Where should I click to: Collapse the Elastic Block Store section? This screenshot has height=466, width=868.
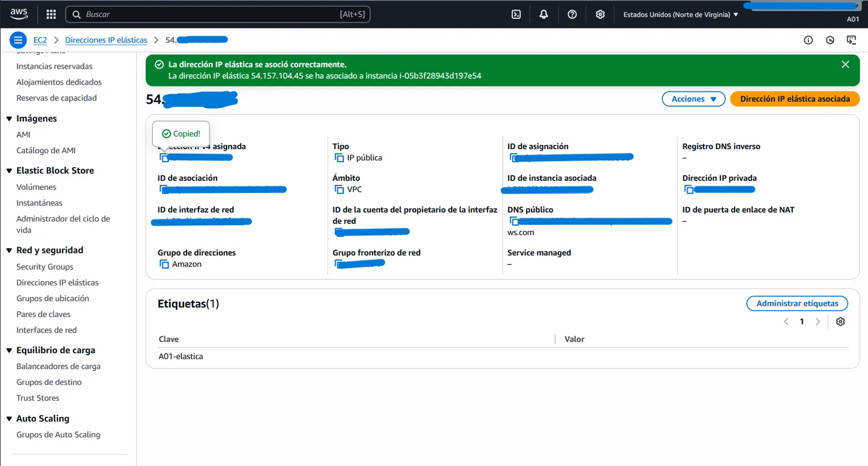(x=9, y=171)
